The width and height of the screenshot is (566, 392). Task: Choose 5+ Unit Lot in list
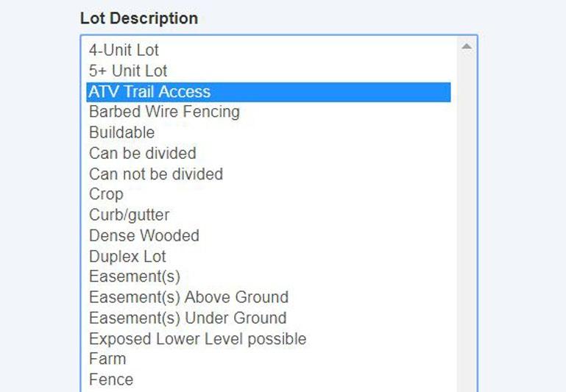pyautogui.click(x=128, y=71)
